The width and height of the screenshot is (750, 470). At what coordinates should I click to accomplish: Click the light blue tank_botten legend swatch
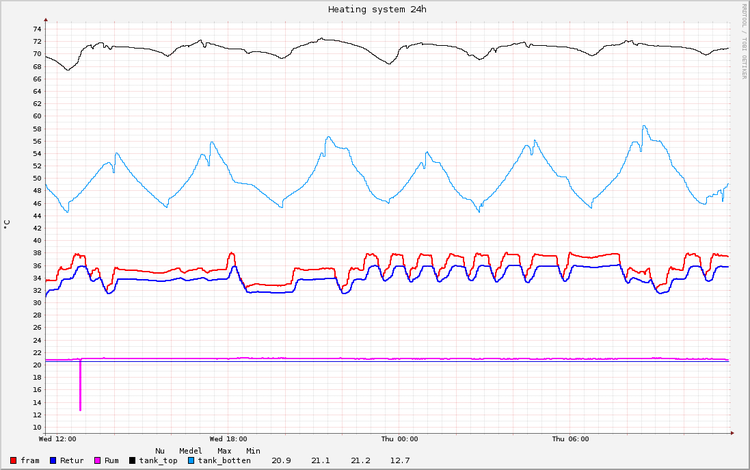coord(190,460)
